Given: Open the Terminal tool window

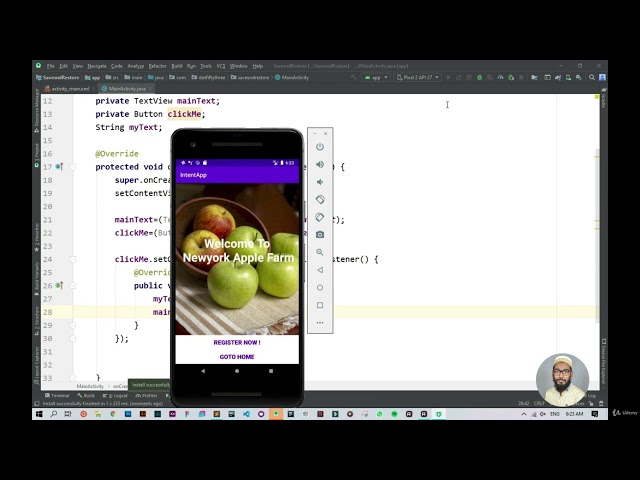Looking at the screenshot, I should tap(57, 396).
